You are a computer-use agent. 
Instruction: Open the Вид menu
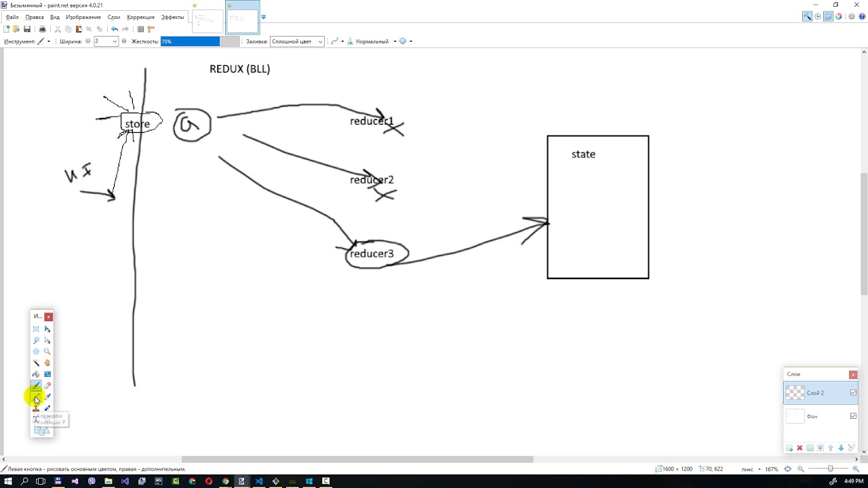(55, 17)
